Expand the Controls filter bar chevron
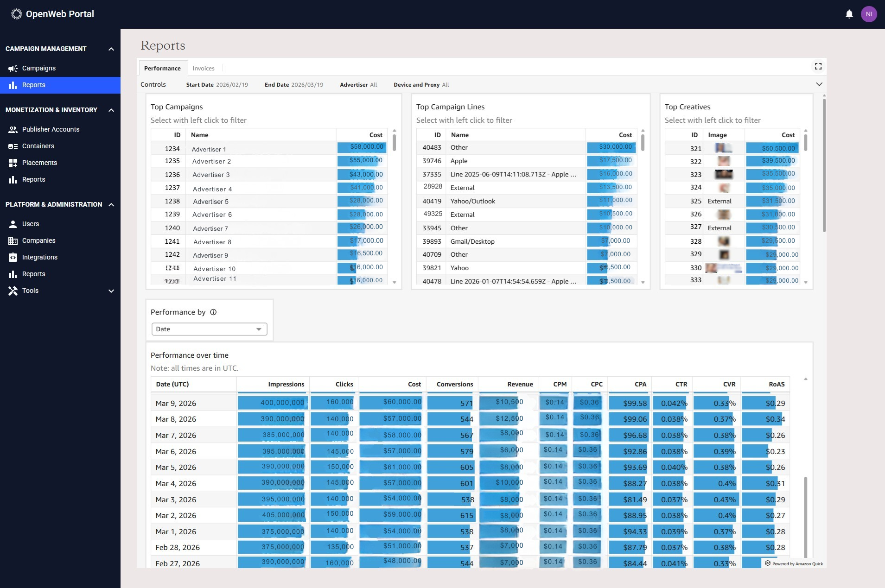 pyautogui.click(x=819, y=84)
